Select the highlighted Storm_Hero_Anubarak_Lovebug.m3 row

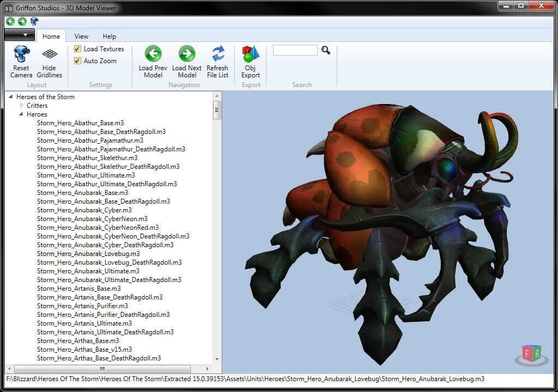pyautogui.click(x=88, y=254)
